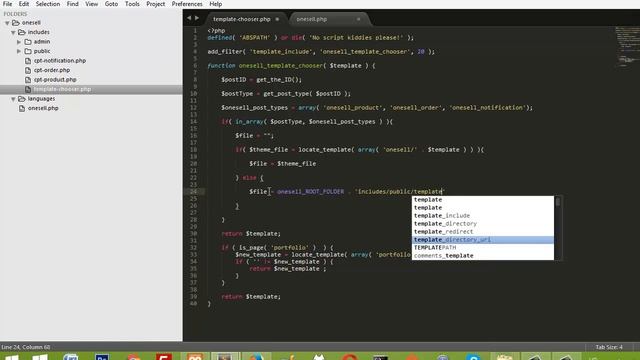640x360 pixels.
Task: Open Photoshop from the taskbar
Action: tap(102, 357)
